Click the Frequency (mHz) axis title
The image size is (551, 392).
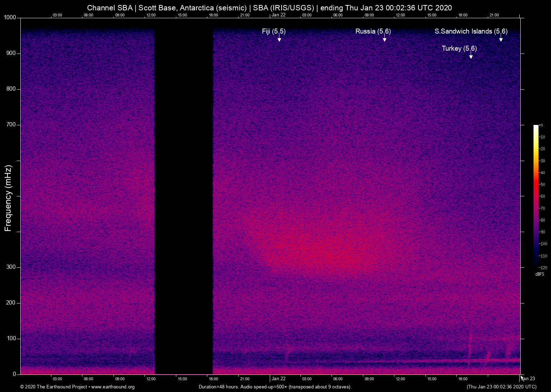pyautogui.click(x=8, y=198)
